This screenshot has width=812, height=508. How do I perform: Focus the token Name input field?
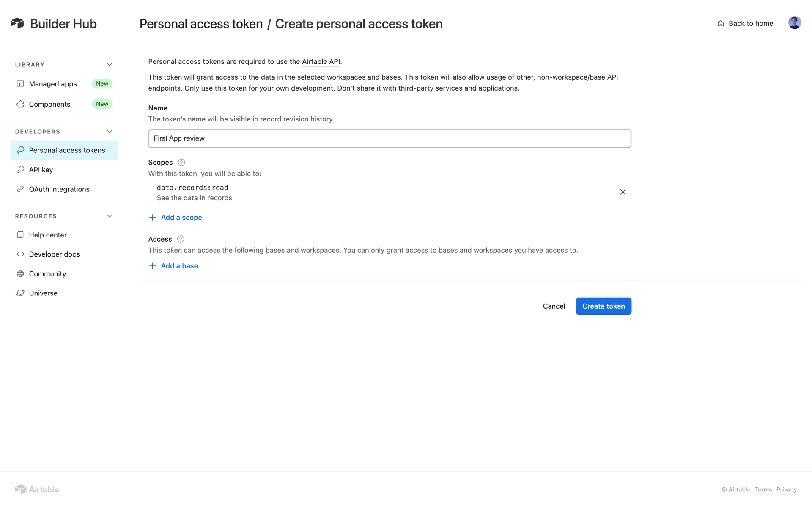point(389,138)
